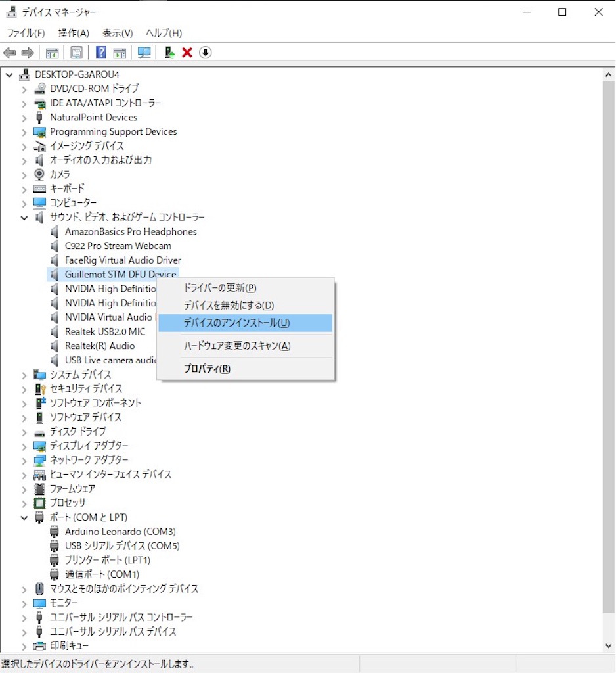Image resolution: width=616 pixels, height=673 pixels.
Task: Click the keyboard icon beside キーボード
Action: [39, 189]
